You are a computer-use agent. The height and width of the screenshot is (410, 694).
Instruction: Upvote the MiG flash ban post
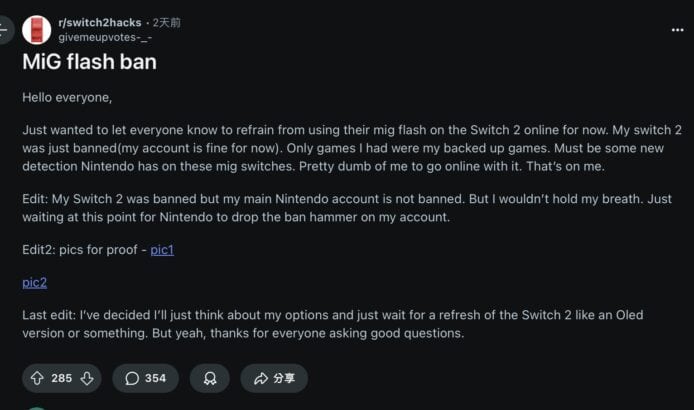click(x=37, y=378)
